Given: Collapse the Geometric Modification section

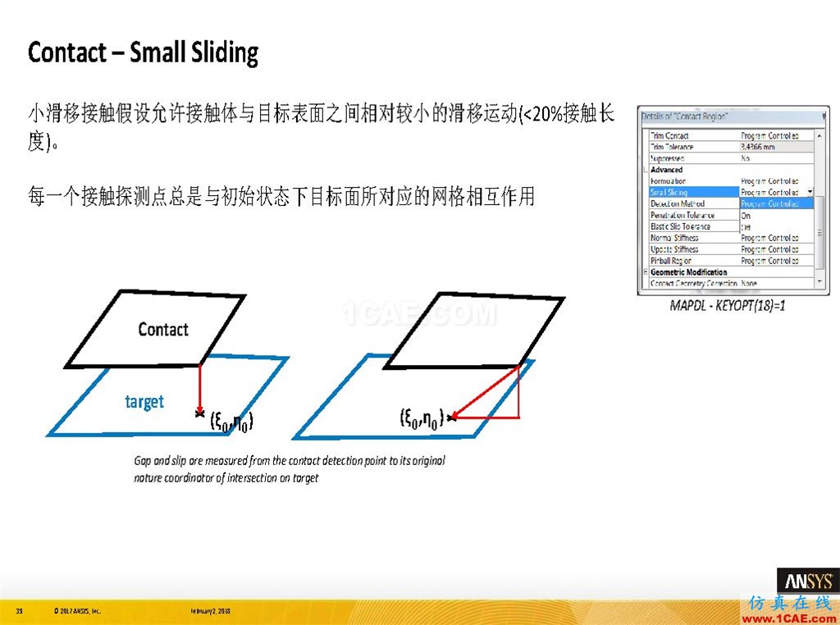Looking at the screenshot, I should (646, 272).
